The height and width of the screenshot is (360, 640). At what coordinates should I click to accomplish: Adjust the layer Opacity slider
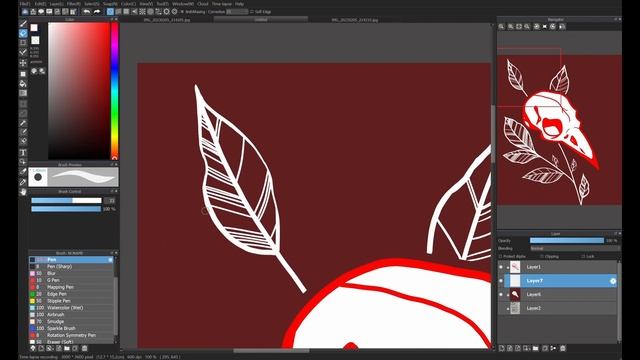point(567,240)
